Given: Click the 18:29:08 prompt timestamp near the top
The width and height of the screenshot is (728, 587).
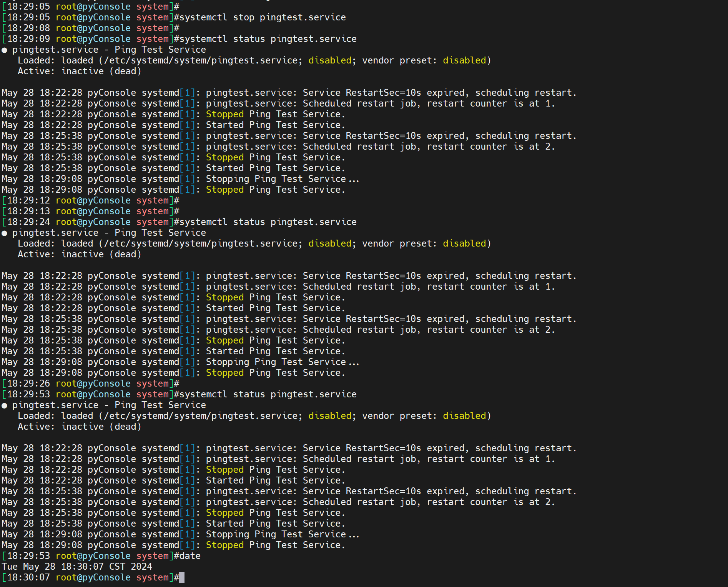Looking at the screenshot, I should pos(28,28).
